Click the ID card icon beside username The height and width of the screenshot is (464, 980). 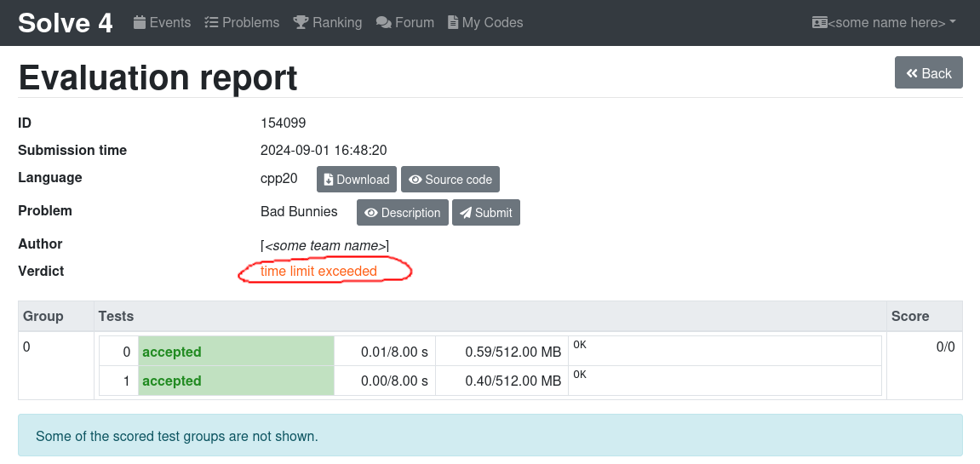pos(819,23)
